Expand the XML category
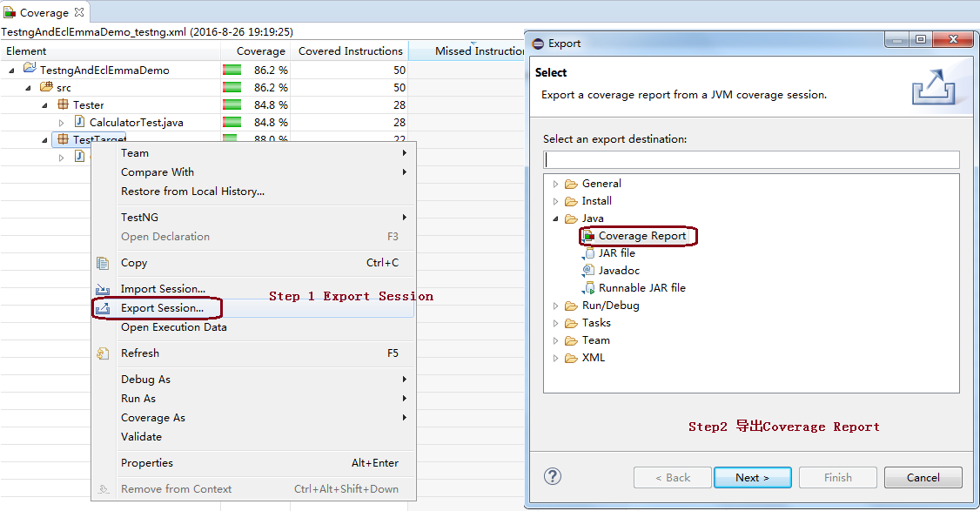This screenshot has height=511, width=980. pos(555,359)
